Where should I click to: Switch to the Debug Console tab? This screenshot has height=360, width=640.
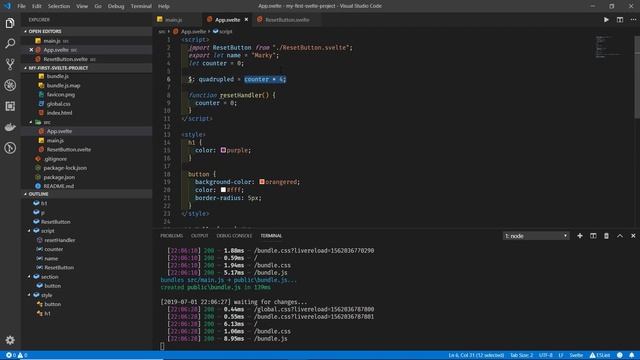[x=234, y=236]
